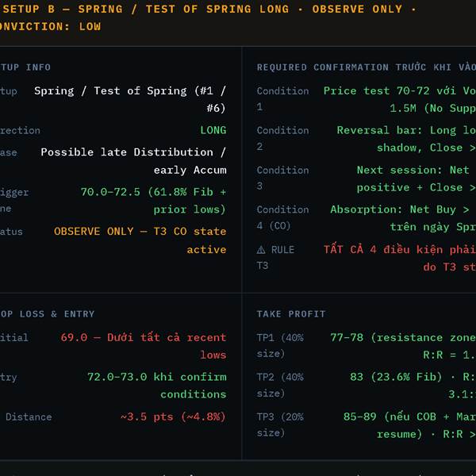Screen dimensions: 476x476
Task: Click Condition 4 'Absorption: Net Buy' text
Action: pos(403,218)
